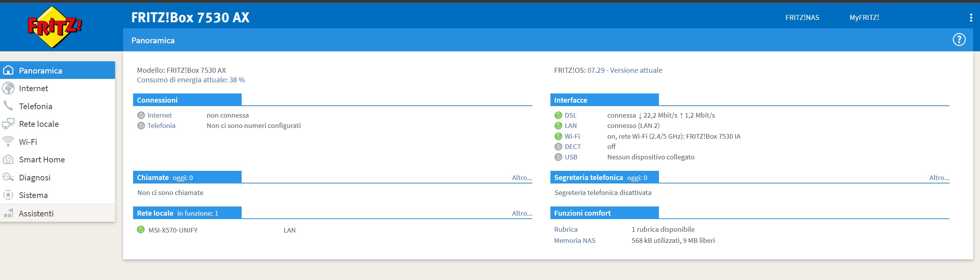The height and width of the screenshot is (280, 980).
Task: Click the Smart Home power icon
Action: click(x=8, y=159)
